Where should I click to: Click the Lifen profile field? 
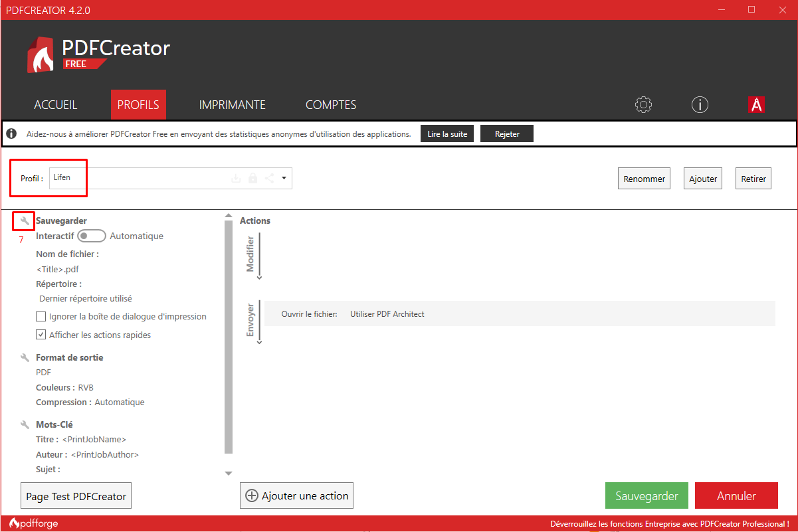pos(171,178)
